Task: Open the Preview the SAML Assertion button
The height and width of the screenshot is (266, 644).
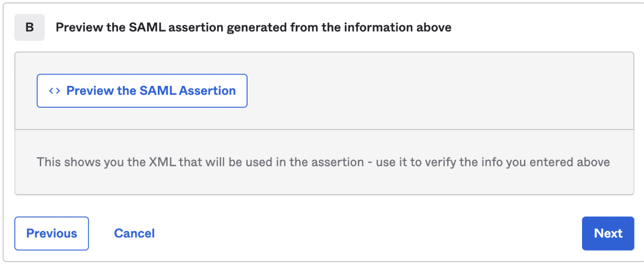Action: click(142, 91)
